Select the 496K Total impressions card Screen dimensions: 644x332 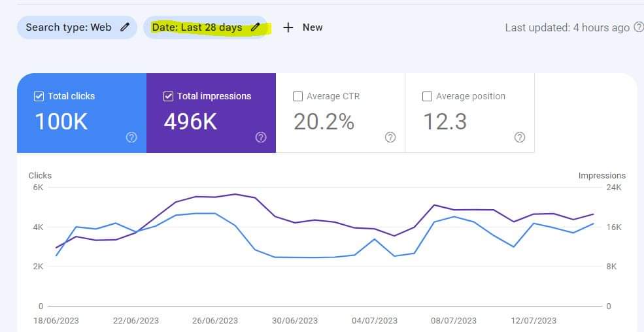[x=211, y=113]
